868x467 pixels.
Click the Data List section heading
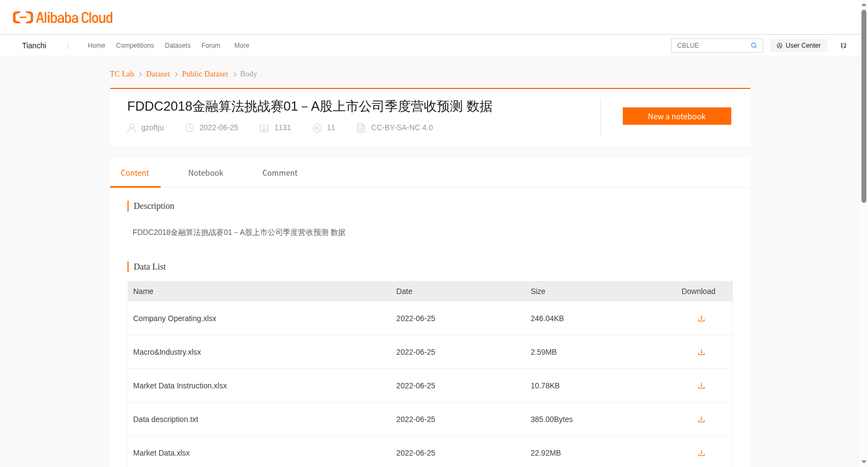pos(150,267)
